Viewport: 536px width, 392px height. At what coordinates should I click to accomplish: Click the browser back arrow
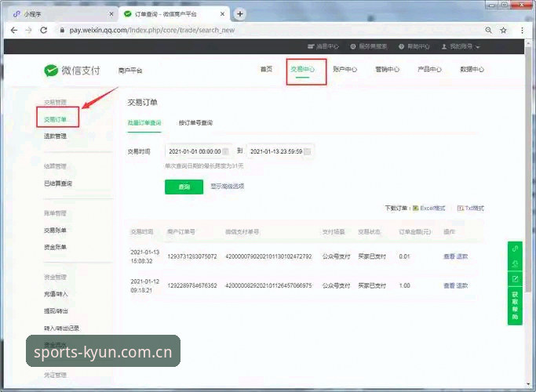coord(14,30)
